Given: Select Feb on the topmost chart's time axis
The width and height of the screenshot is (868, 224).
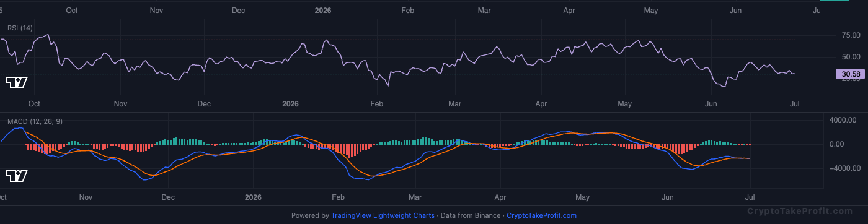Looking at the screenshot, I should (407, 11).
